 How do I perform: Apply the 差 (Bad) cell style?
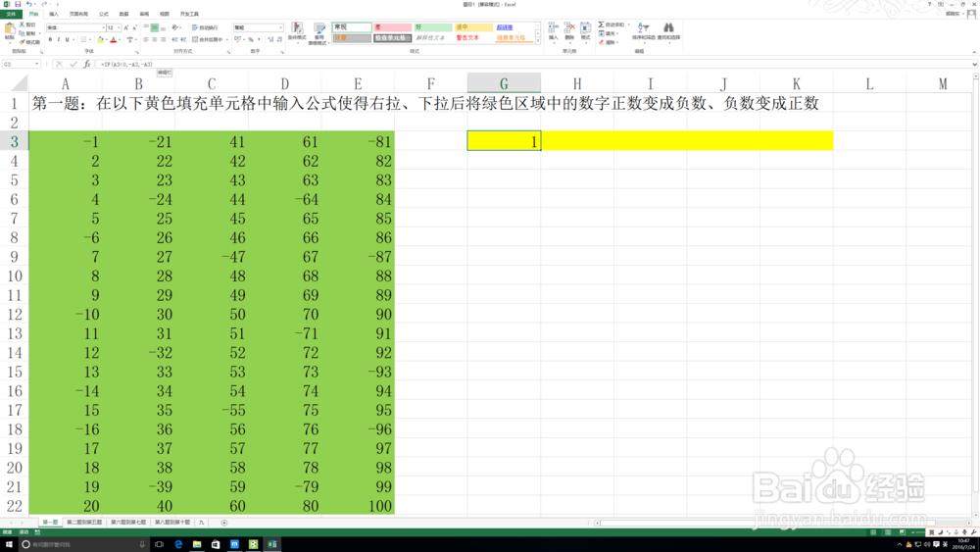(x=393, y=27)
